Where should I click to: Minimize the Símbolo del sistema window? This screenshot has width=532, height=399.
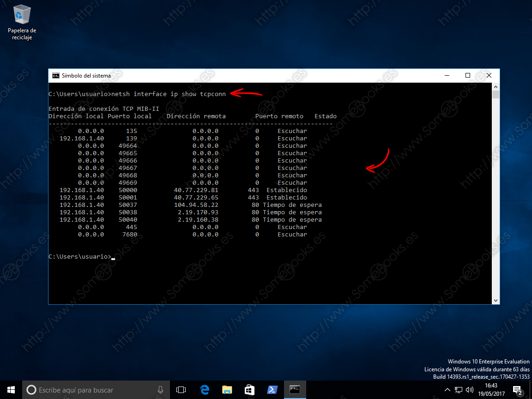point(446,75)
